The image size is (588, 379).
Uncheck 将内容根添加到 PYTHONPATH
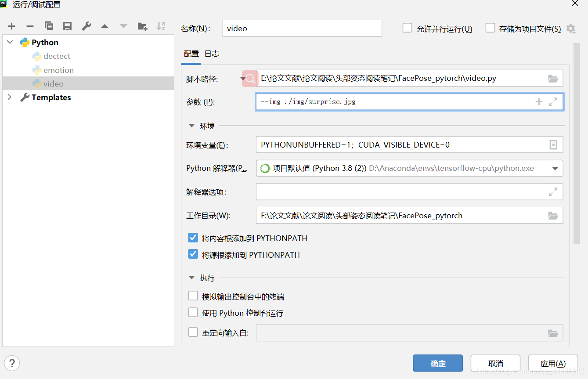click(x=193, y=238)
